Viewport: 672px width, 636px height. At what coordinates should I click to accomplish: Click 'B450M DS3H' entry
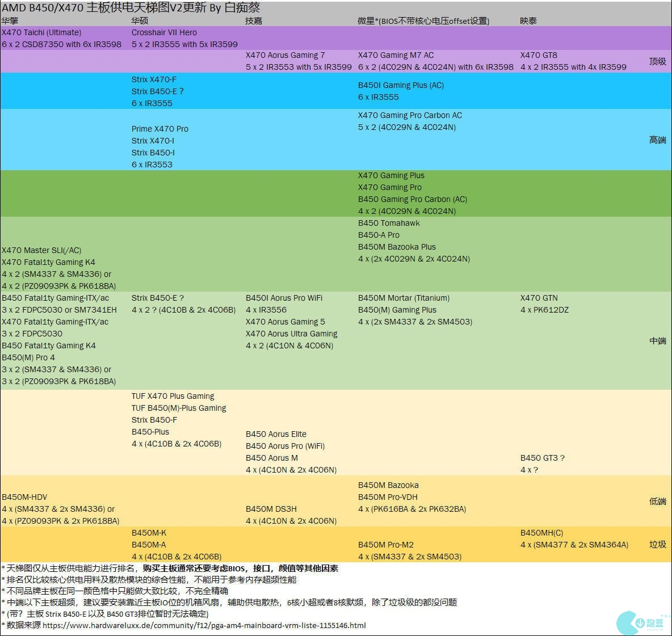(271, 509)
